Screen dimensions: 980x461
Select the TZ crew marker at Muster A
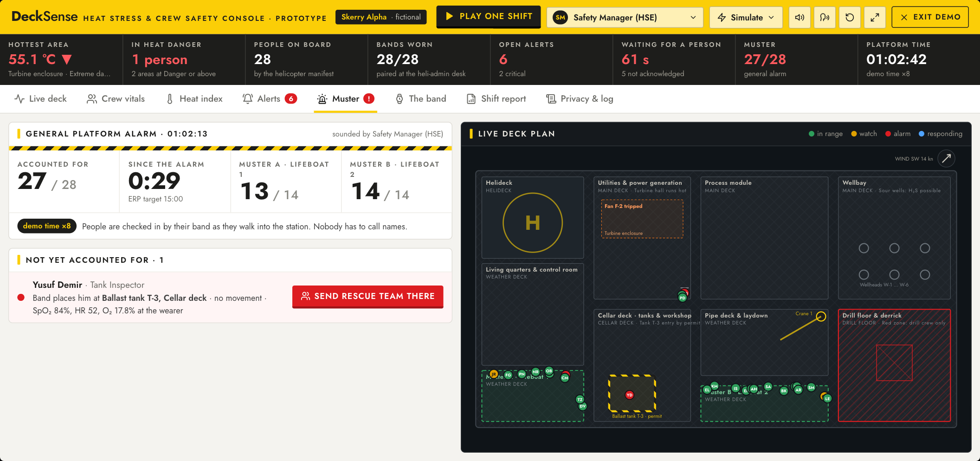(580, 399)
